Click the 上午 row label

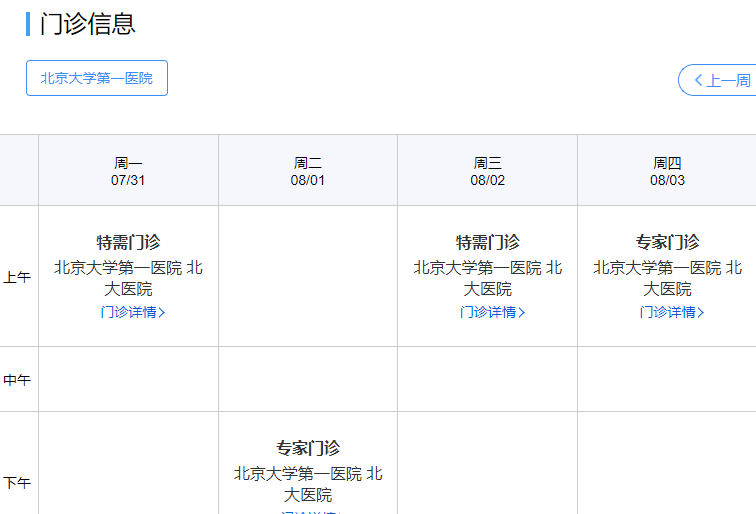point(17,277)
